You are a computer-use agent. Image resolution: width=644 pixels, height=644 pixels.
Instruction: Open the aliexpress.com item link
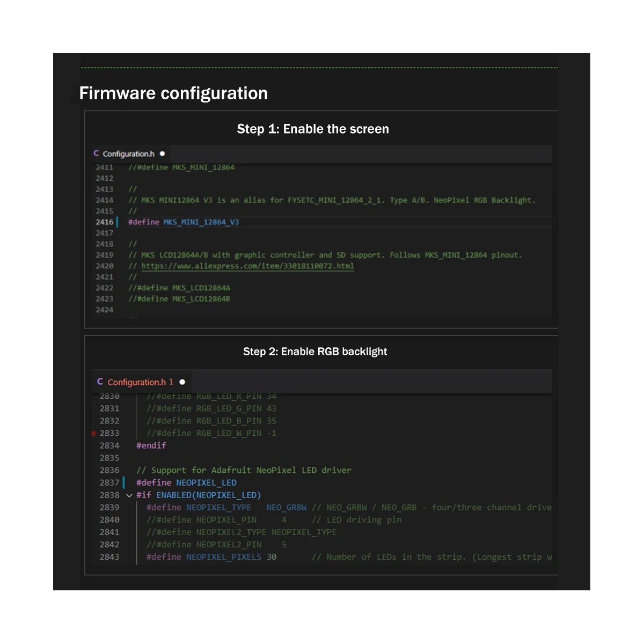247,266
